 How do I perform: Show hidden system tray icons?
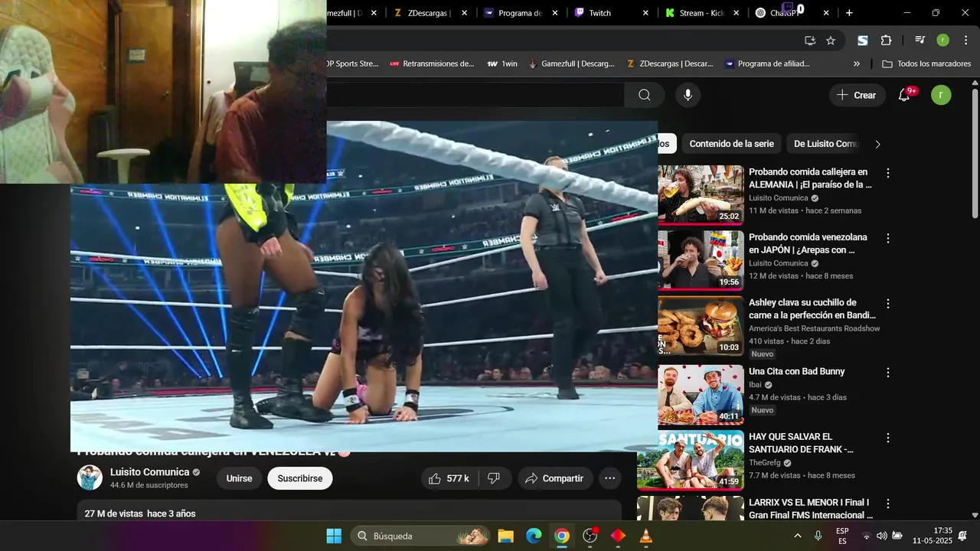click(797, 536)
